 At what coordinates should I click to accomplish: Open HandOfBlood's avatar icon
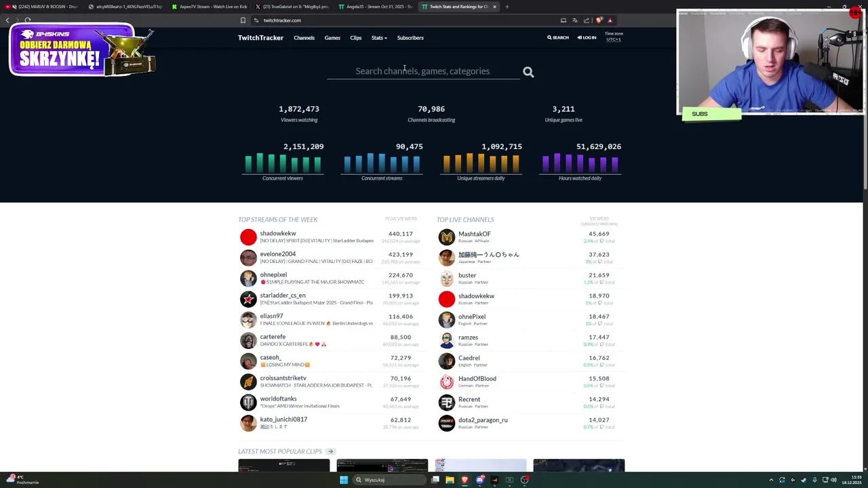[x=446, y=382]
